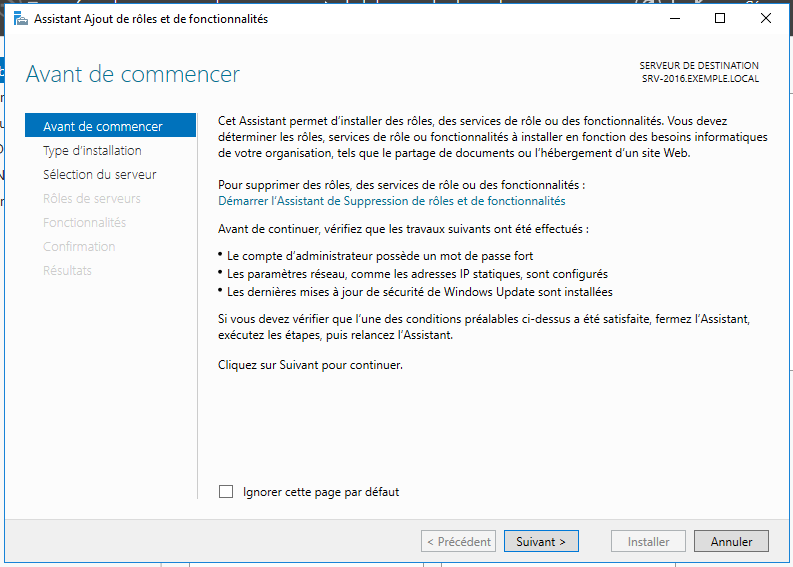
Task: Click the window title text
Action: tap(151, 19)
